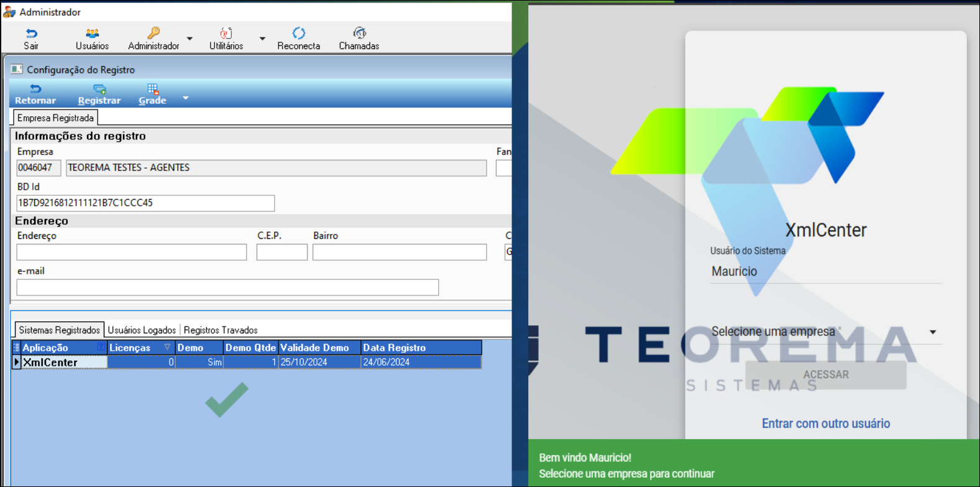Image resolution: width=980 pixels, height=487 pixels.
Task: Expand the arrow next to Grade
Action: click(185, 98)
